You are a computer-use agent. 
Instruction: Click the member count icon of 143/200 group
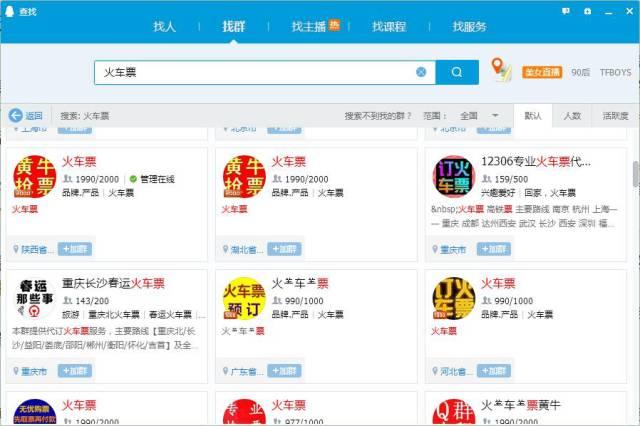pos(67,301)
